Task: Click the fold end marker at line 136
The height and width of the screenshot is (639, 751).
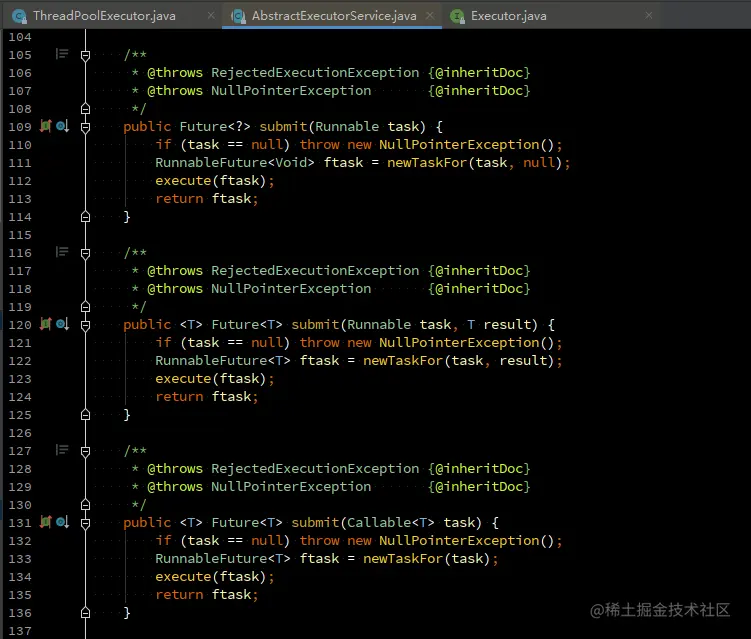Action: [85, 613]
